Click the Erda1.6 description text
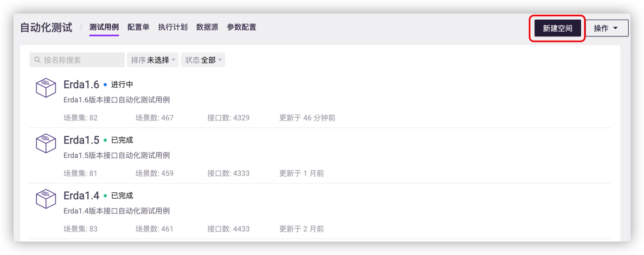 point(117,100)
